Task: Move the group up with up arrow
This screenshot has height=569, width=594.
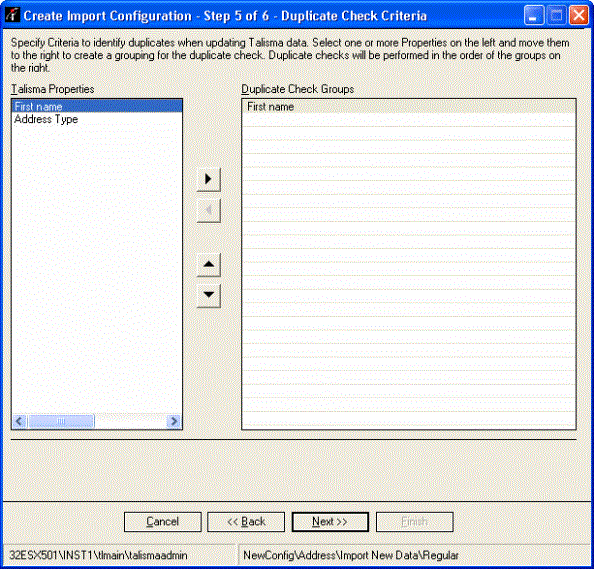Action: [x=209, y=264]
